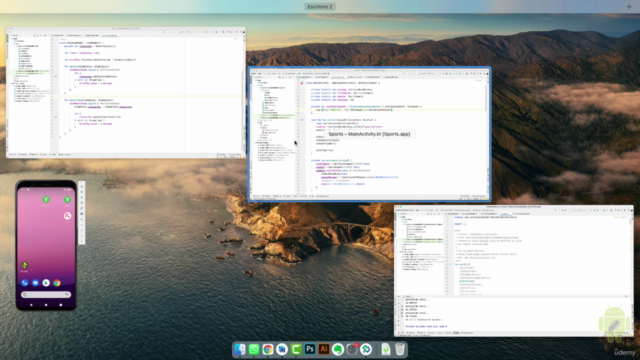Open System Preferences from the dock
This screenshot has width=640, height=360.
coord(352,349)
